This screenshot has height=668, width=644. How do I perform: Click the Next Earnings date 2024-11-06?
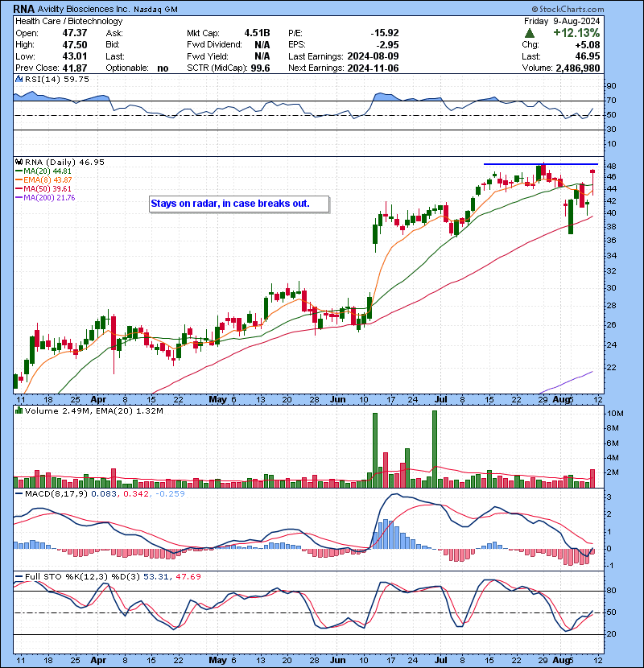pos(373,68)
